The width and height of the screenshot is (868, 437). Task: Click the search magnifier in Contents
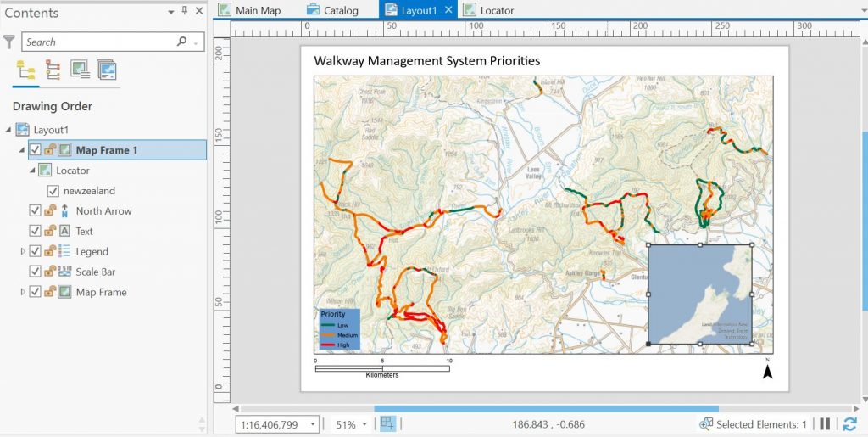pyautogui.click(x=181, y=42)
